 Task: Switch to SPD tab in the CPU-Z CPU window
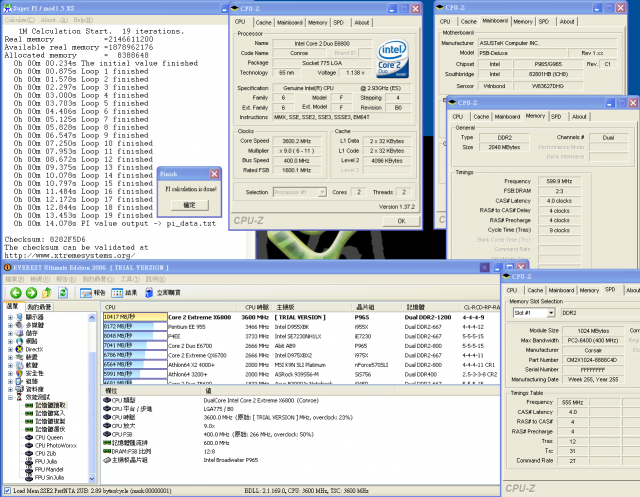(338, 23)
